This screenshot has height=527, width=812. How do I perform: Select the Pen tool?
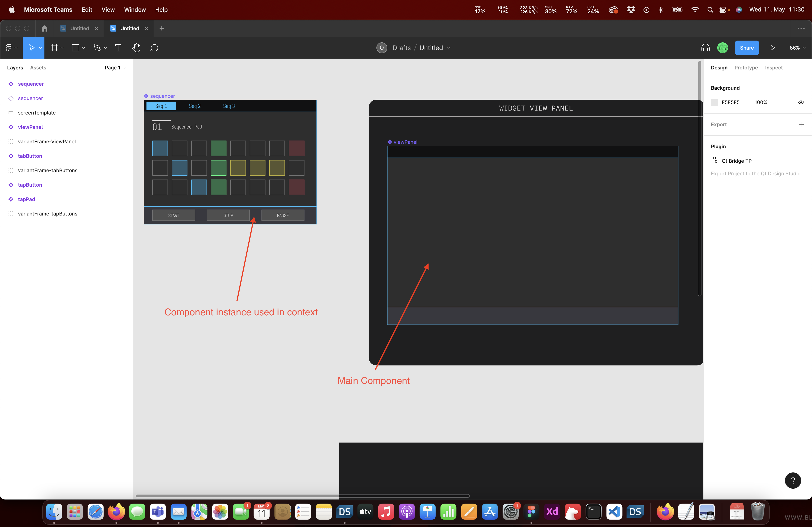click(97, 48)
